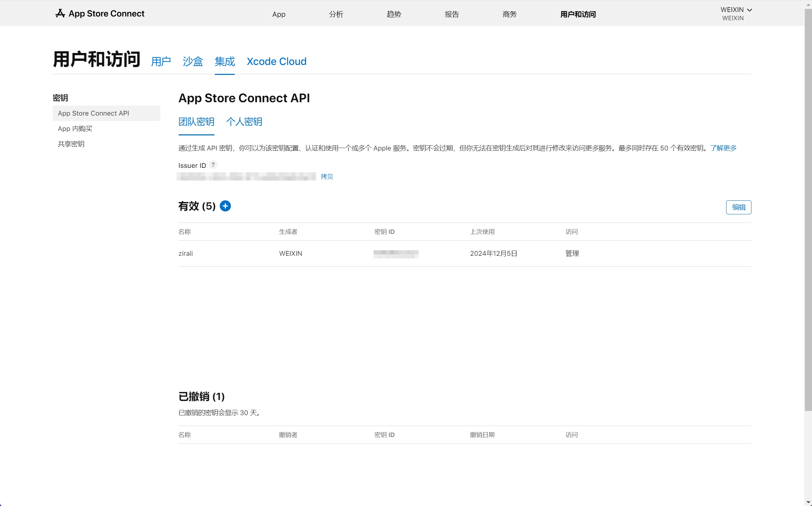This screenshot has height=506, width=812.
Task: Click the 生成者 column header
Action: click(288, 232)
